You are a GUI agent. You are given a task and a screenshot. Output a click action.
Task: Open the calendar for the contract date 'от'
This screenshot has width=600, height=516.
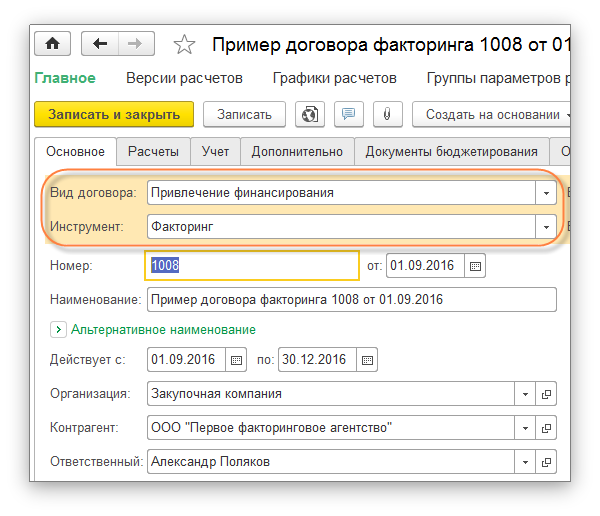tap(476, 266)
